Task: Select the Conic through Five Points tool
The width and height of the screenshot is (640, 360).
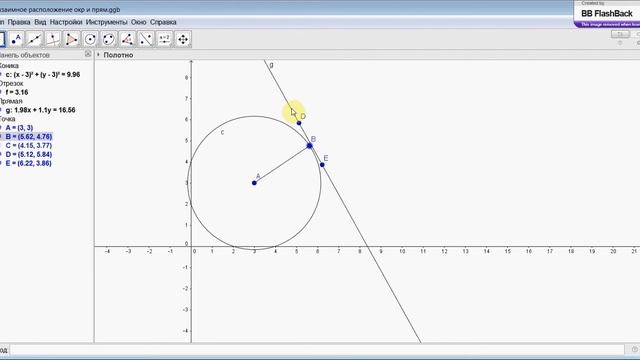Action: pos(109,39)
